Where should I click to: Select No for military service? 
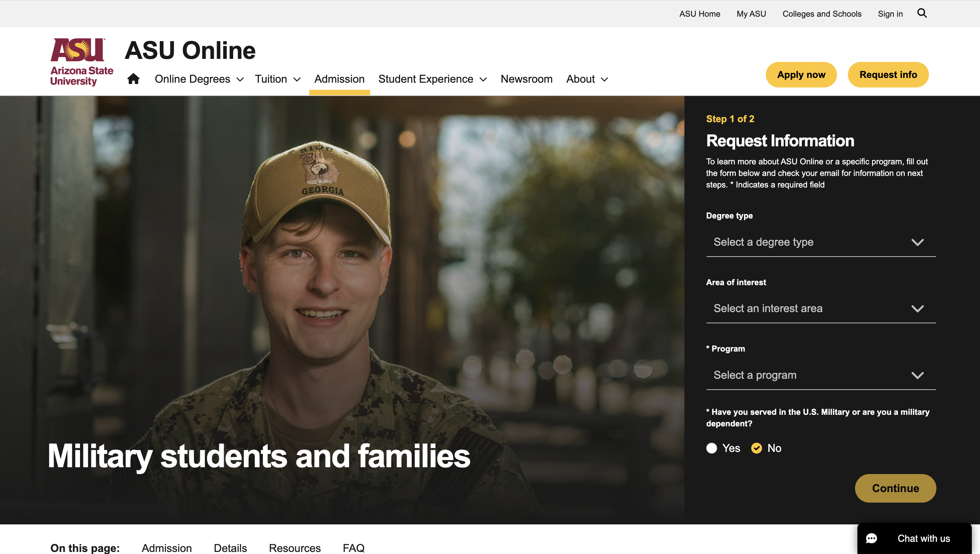click(x=757, y=448)
